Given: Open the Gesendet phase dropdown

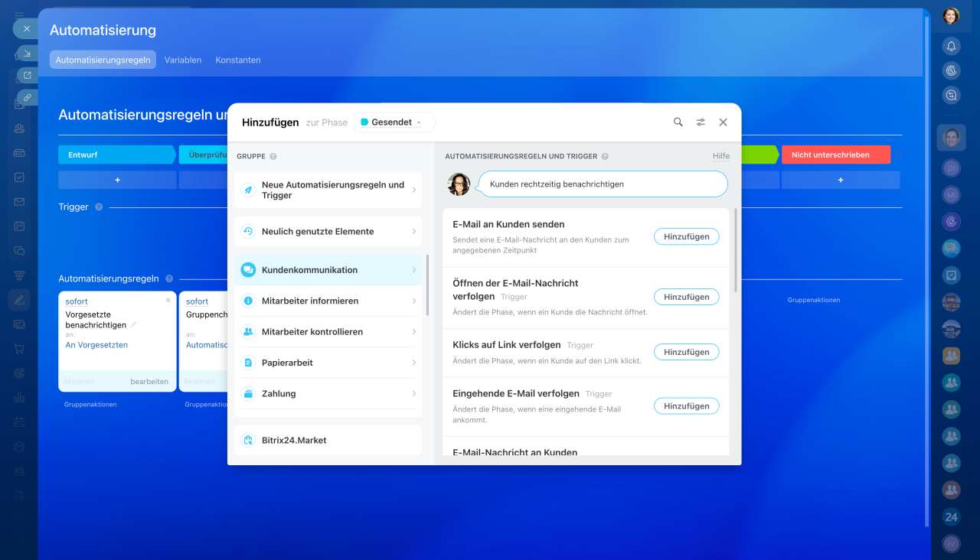Looking at the screenshot, I should (x=394, y=122).
